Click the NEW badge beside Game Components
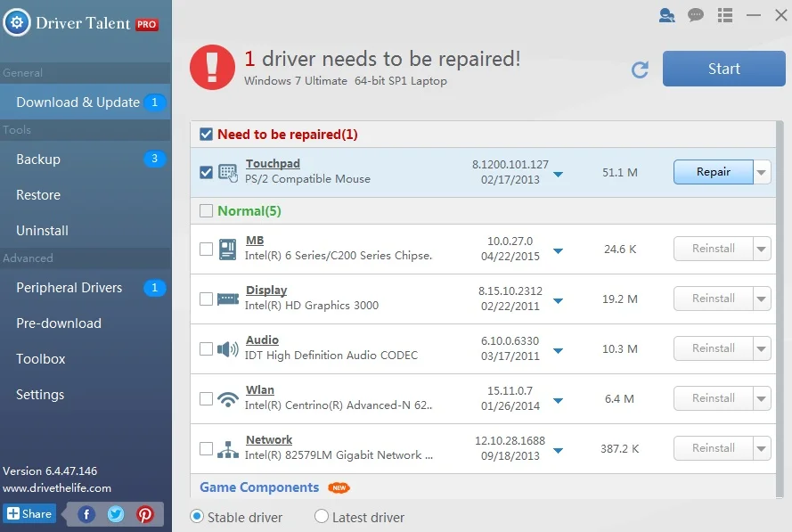Screen dimensions: 792x532 pyautogui.click(x=339, y=487)
